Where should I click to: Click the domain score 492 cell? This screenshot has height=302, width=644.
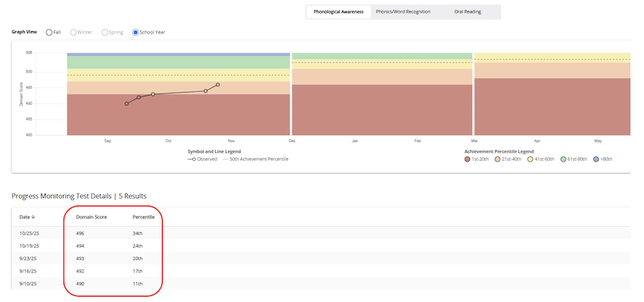coord(80,271)
